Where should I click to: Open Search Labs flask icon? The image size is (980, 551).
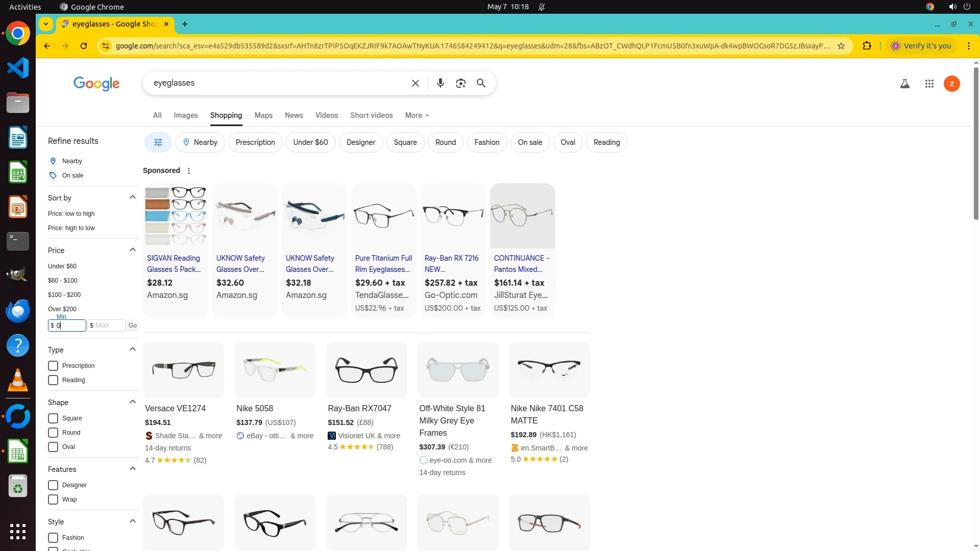click(x=904, y=84)
